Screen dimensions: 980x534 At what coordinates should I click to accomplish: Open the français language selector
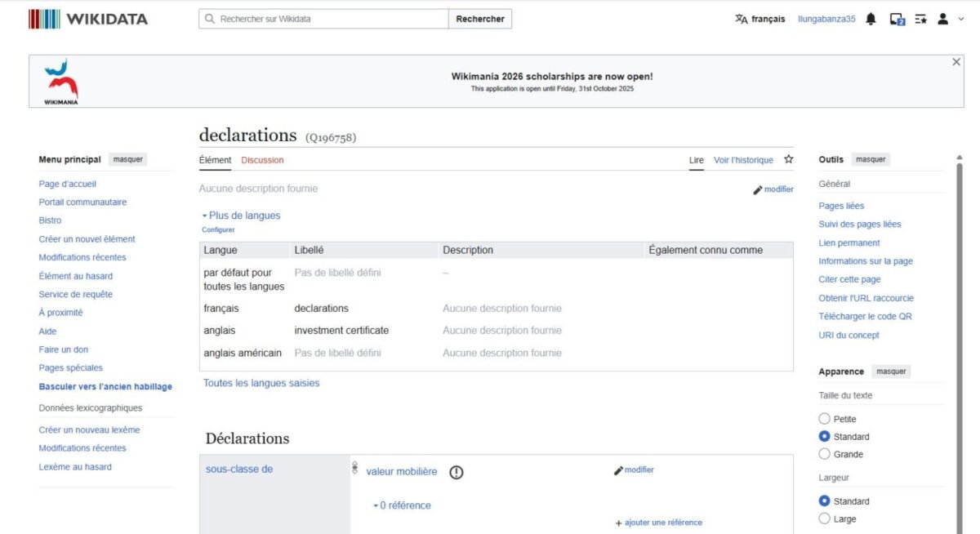point(759,19)
